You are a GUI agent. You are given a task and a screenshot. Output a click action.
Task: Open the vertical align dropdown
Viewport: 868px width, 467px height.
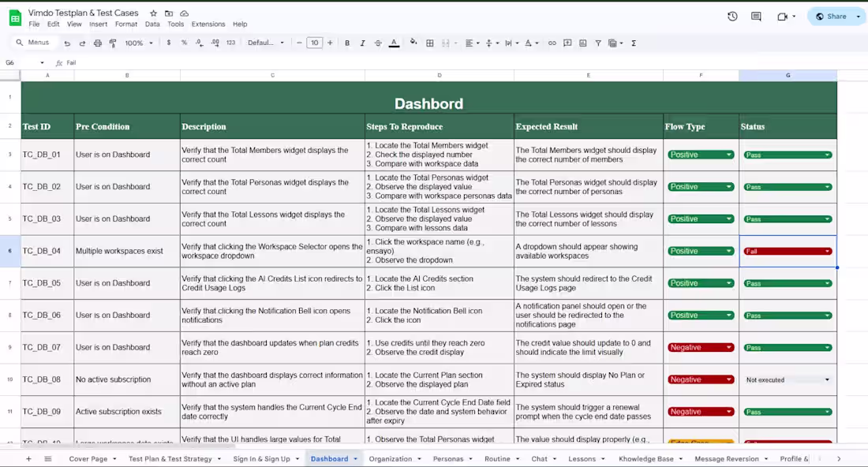pyautogui.click(x=492, y=43)
